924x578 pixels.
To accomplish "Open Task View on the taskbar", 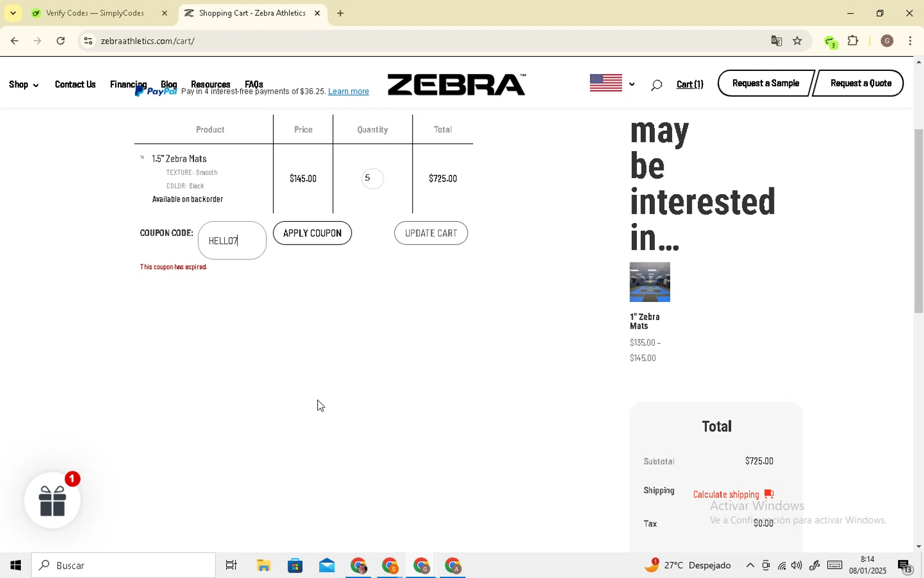I will click(x=232, y=566).
